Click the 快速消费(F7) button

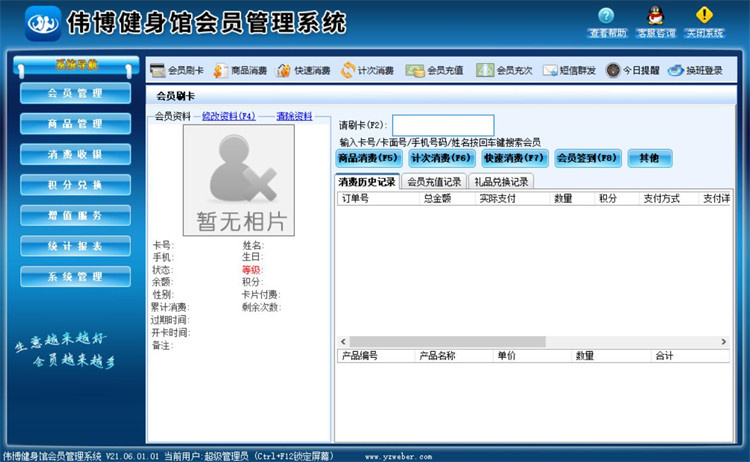514,158
